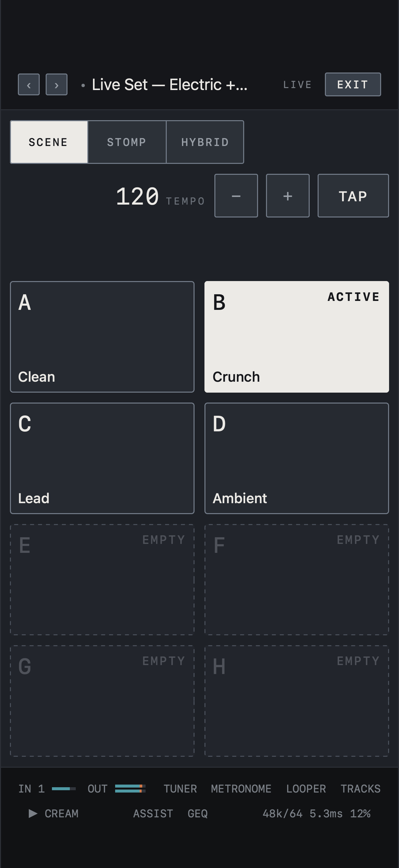The height and width of the screenshot is (868, 399).
Task: Open the METRONOME panel
Action: point(241,789)
